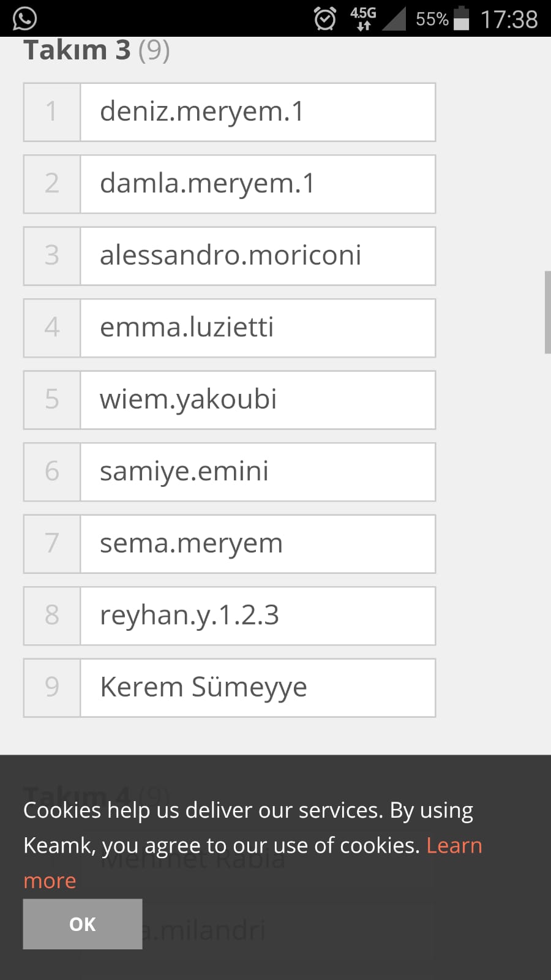551x980 pixels.
Task: Tap the battery level icon
Action: pyautogui.click(x=460, y=18)
